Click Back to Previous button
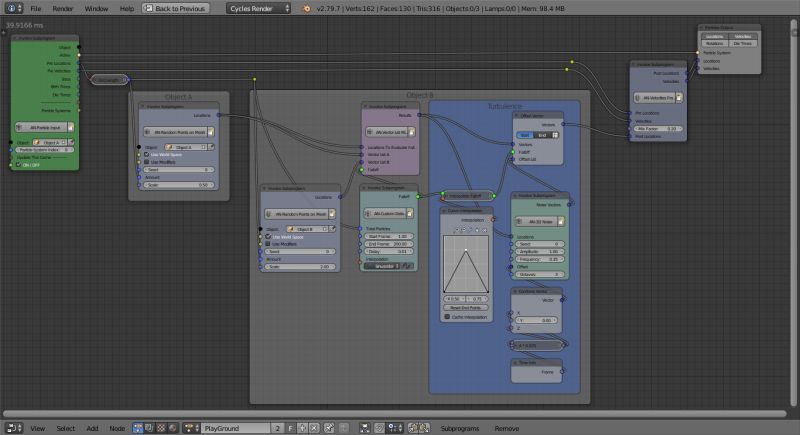 176,8
